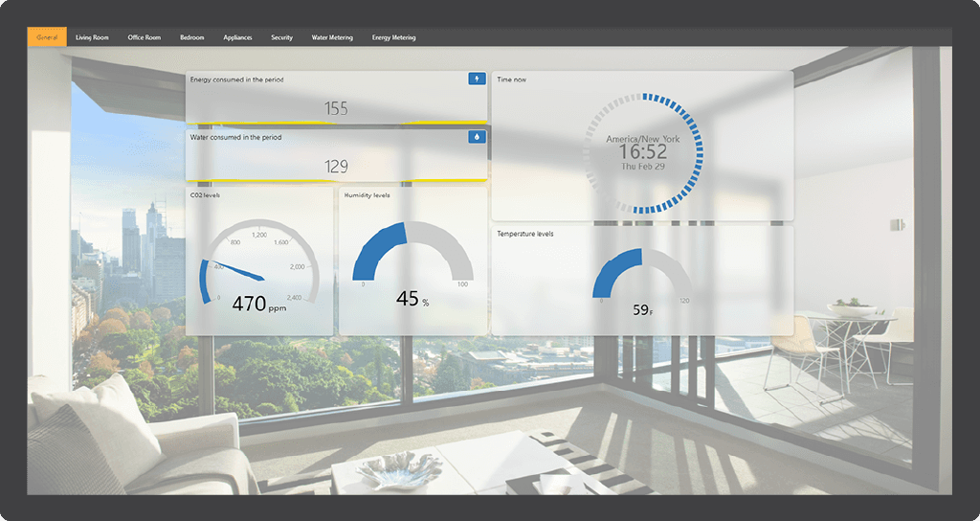Screen dimensions: 980x521
Task: Open the Bedroom tab
Action: (191, 37)
